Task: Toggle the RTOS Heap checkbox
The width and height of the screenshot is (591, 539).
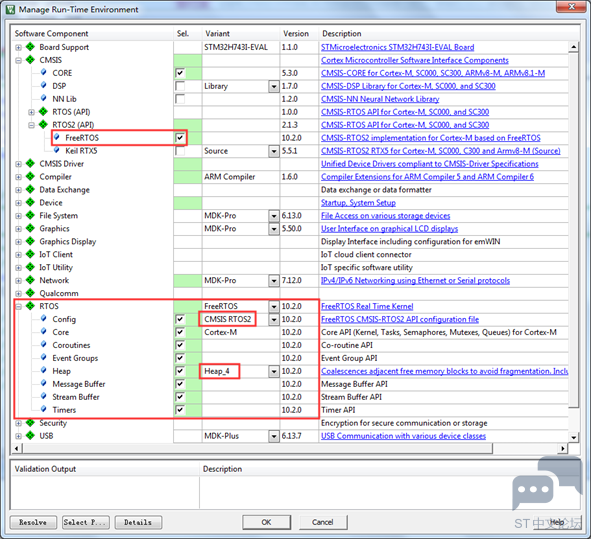Action: (x=180, y=371)
